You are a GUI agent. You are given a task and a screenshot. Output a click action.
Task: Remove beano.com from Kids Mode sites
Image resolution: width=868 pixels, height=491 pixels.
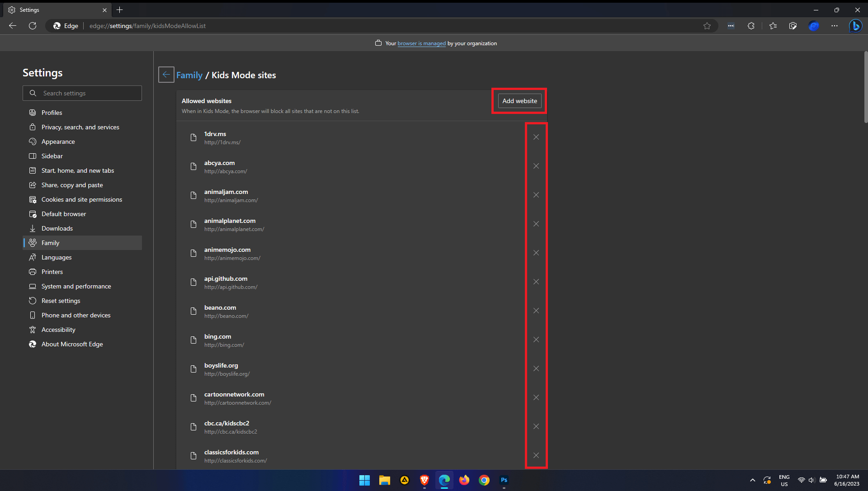(536, 311)
